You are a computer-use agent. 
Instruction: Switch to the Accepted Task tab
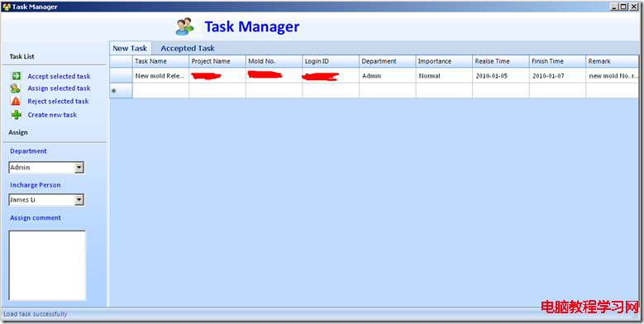tap(188, 49)
